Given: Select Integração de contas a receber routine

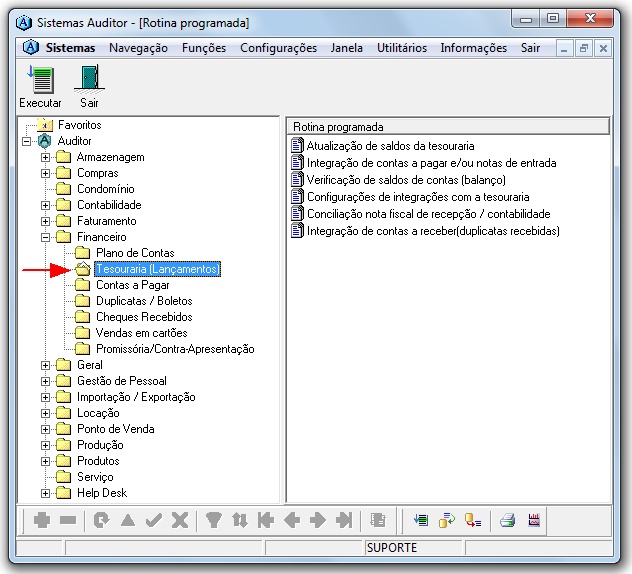Looking at the screenshot, I should point(433,231).
